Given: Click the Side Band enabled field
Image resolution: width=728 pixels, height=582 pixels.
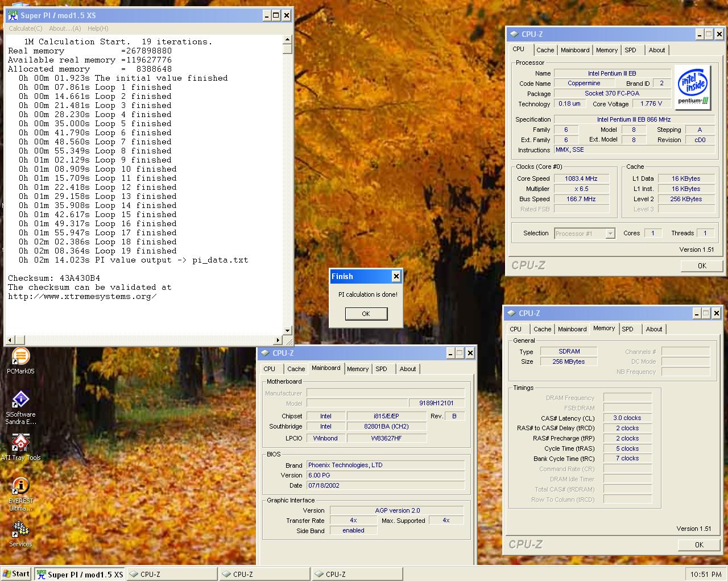Looking at the screenshot, I should pyautogui.click(x=353, y=530).
